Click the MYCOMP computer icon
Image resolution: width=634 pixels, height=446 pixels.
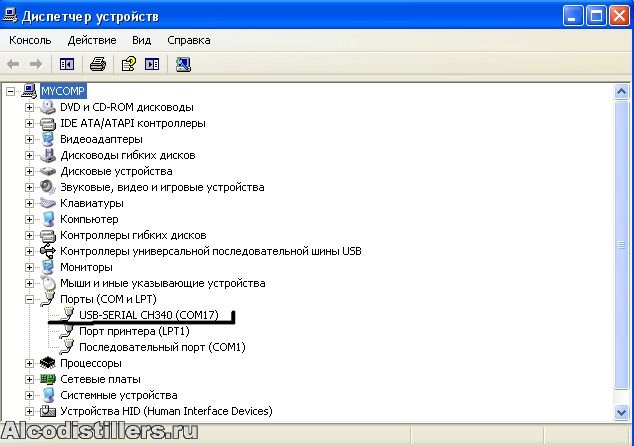point(29,91)
